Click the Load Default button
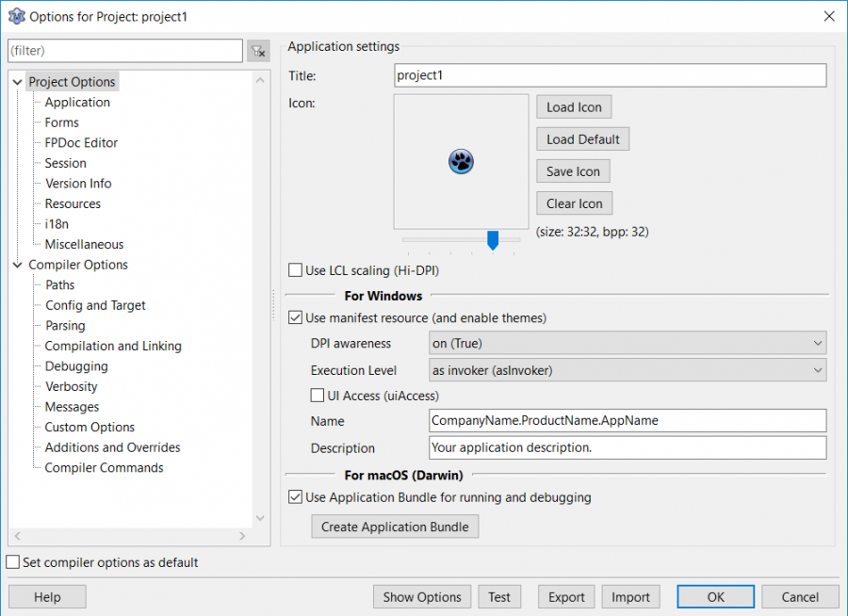Image resolution: width=848 pixels, height=616 pixels. point(582,138)
